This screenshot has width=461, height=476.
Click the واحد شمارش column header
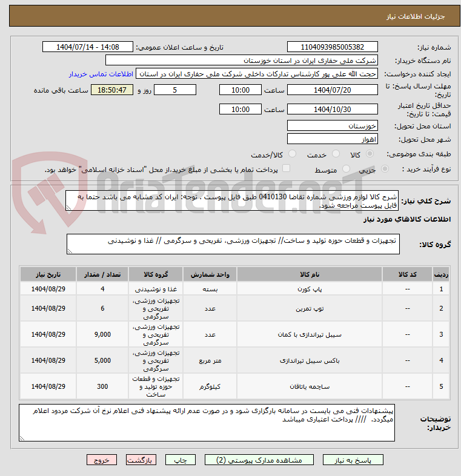pos(210,274)
